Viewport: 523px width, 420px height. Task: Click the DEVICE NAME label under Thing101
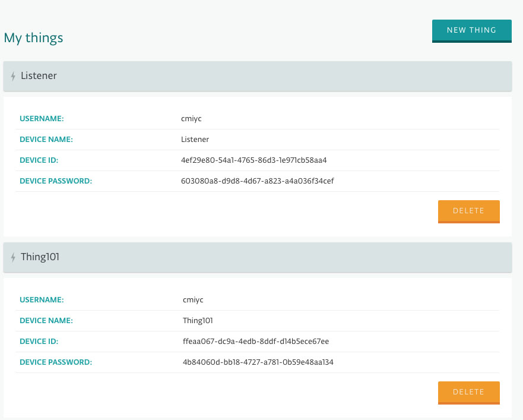[46, 321]
